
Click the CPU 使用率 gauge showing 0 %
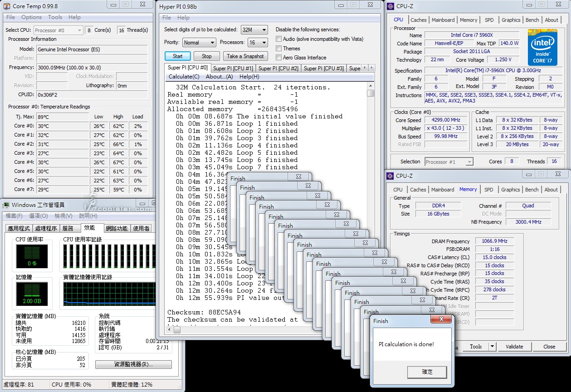(x=32, y=255)
